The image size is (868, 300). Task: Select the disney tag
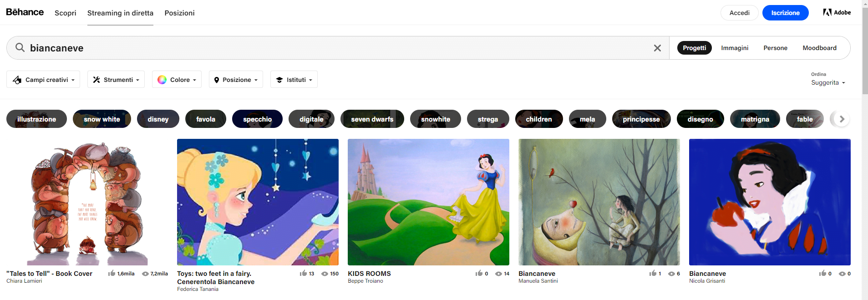[x=158, y=119]
